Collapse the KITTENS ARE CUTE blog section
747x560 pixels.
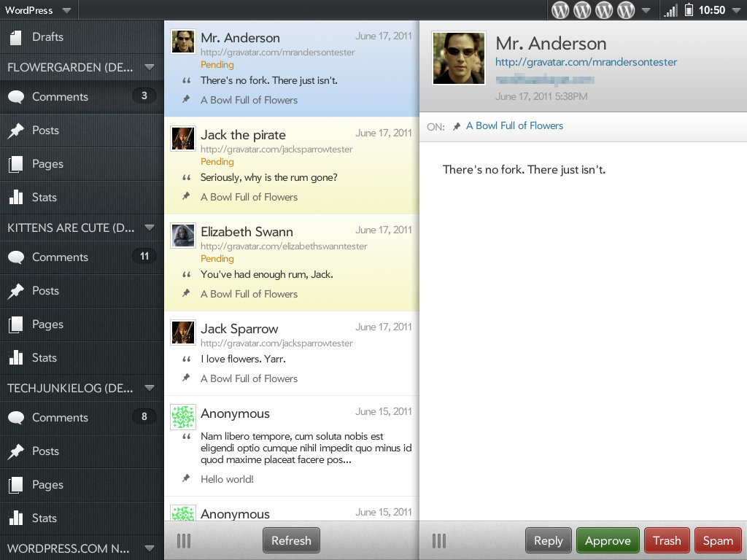coord(149,227)
